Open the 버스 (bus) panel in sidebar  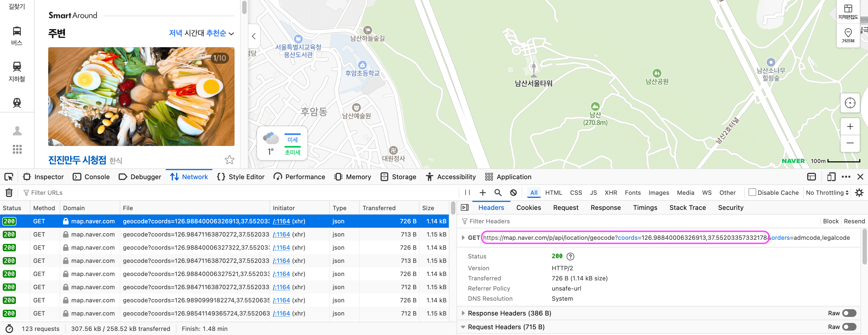pyautogui.click(x=17, y=35)
